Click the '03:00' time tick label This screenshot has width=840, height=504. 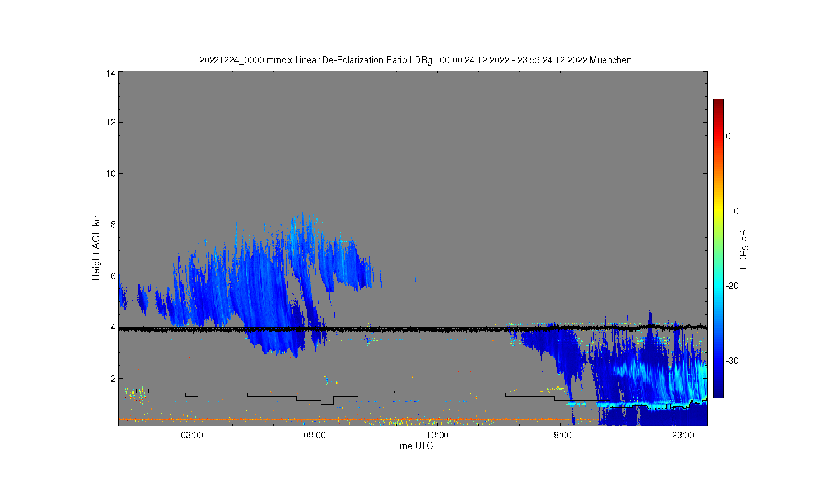(192, 436)
